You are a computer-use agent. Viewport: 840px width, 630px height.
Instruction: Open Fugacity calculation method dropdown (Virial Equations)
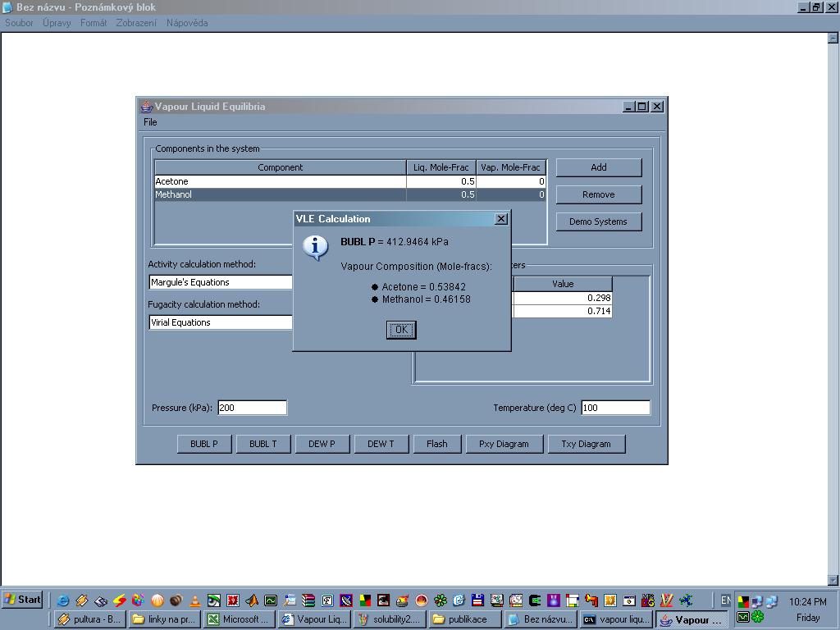click(221, 322)
